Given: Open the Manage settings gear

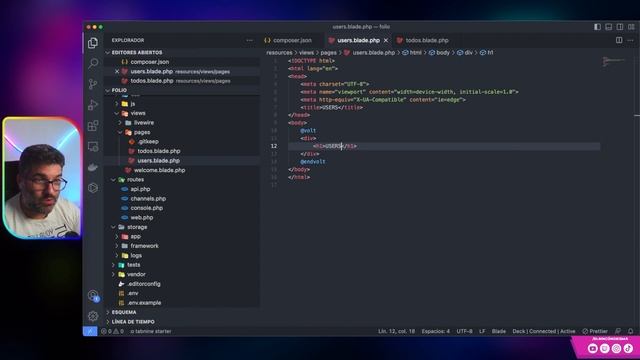Looking at the screenshot, I should coord(93,316).
